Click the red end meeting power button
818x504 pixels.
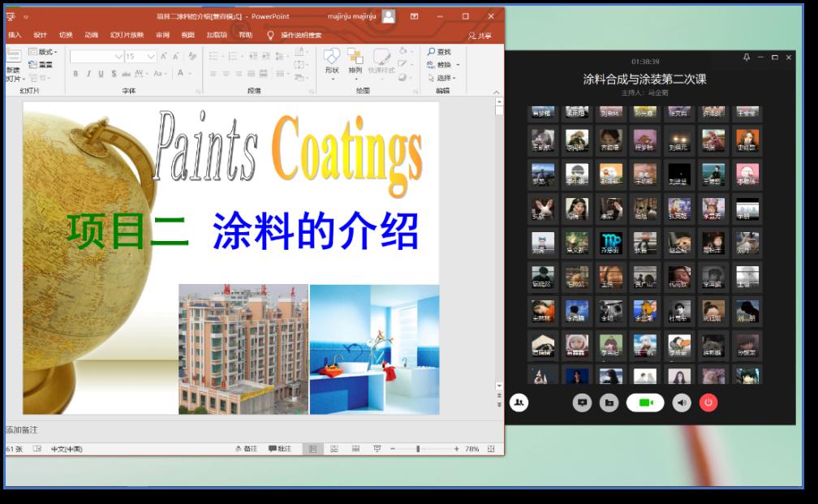point(708,403)
